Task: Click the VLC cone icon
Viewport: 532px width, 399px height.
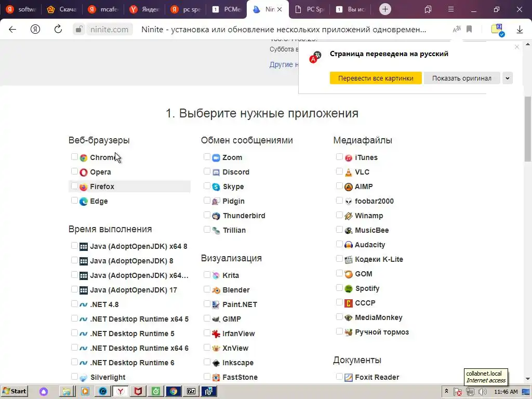Action: (x=349, y=172)
